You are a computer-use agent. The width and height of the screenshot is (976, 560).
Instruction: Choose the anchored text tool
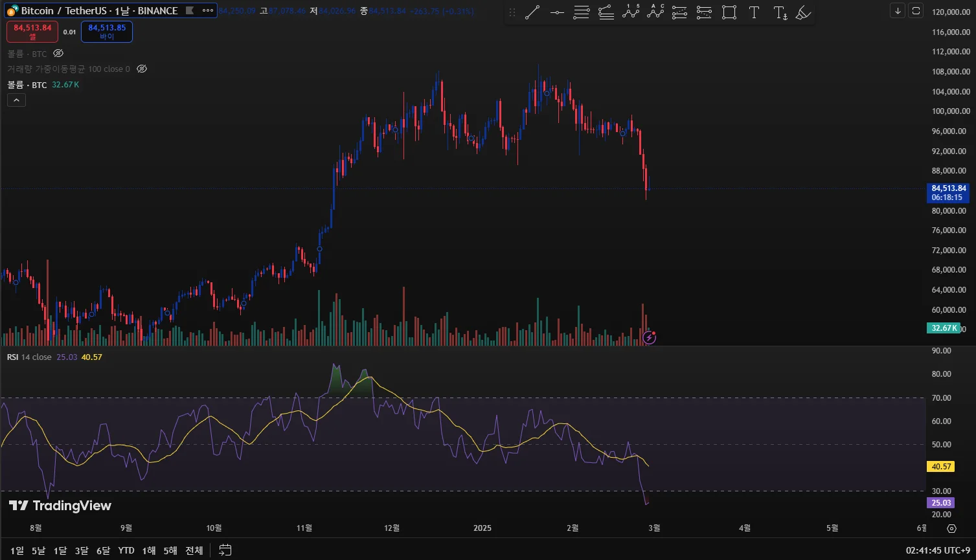click(x=780, y=12)
